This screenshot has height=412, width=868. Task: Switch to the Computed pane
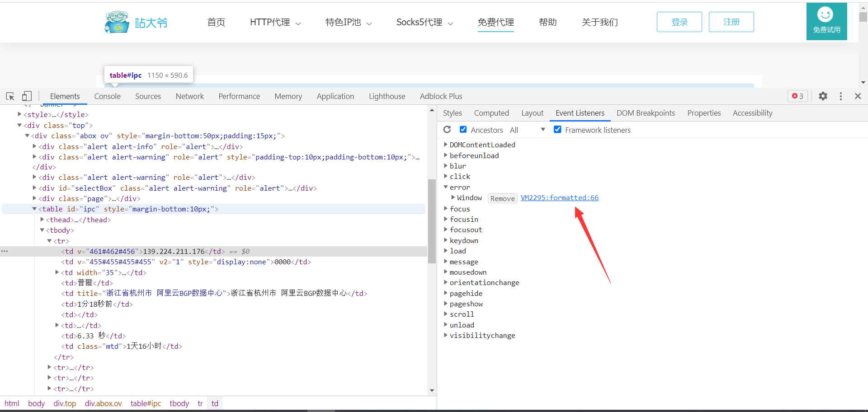(491, 113)
